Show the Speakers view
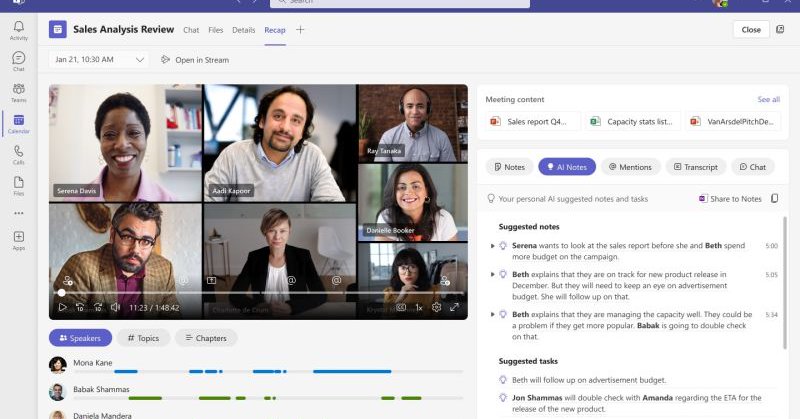 (80, 338)
